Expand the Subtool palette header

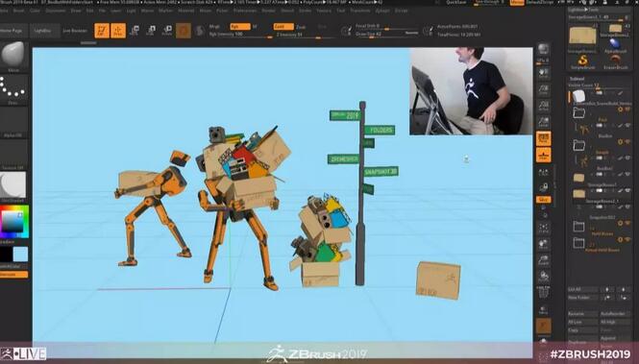coord(577,79)
